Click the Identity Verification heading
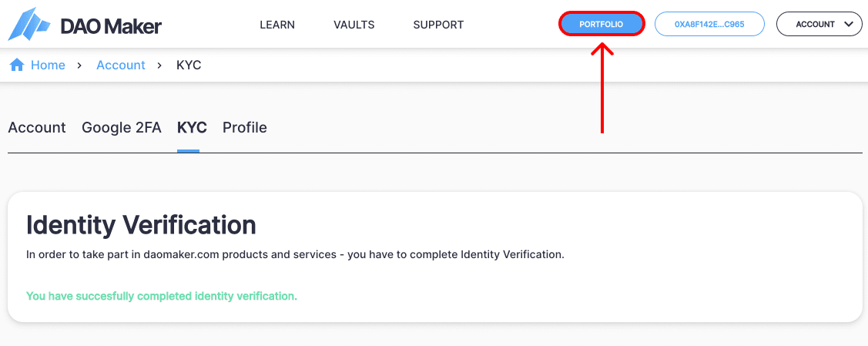Image resolution: width=868 pixels, height=346 pixels. point(141,225)
